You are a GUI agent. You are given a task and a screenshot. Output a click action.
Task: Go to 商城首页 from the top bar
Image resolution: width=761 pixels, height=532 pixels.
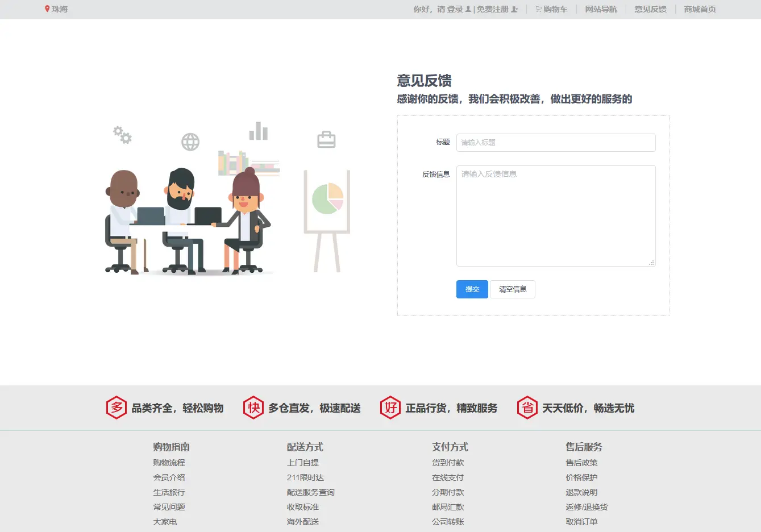[x=699, y=9]
